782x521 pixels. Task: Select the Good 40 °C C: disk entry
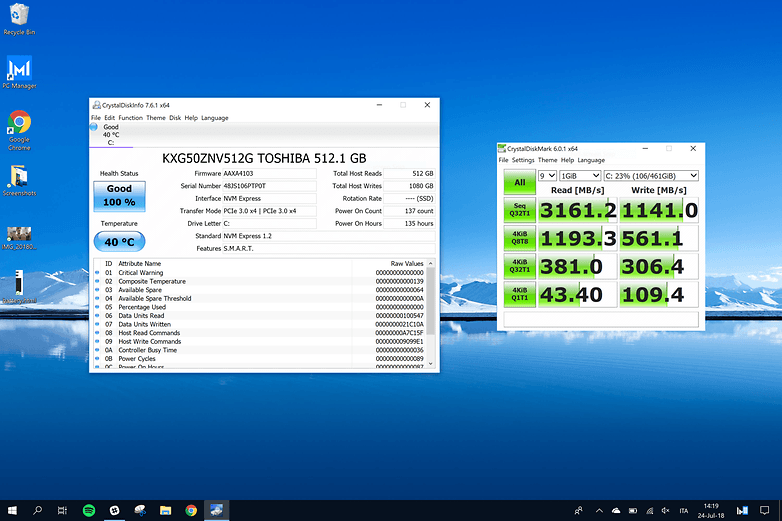(111, 135)
